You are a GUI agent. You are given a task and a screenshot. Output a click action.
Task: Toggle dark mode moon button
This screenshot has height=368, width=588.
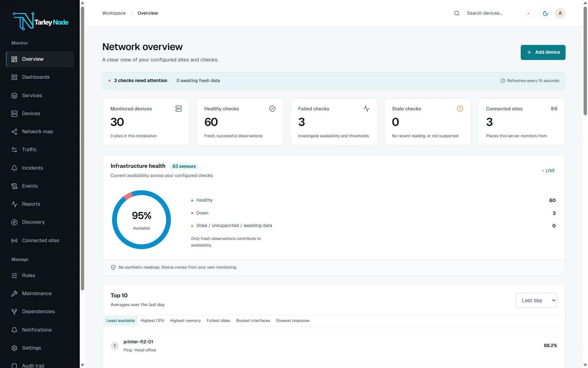pos(546,13)
